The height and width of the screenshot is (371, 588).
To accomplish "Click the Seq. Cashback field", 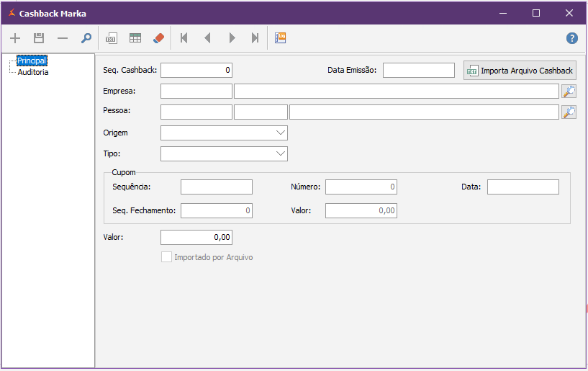I will click(196, 70).
